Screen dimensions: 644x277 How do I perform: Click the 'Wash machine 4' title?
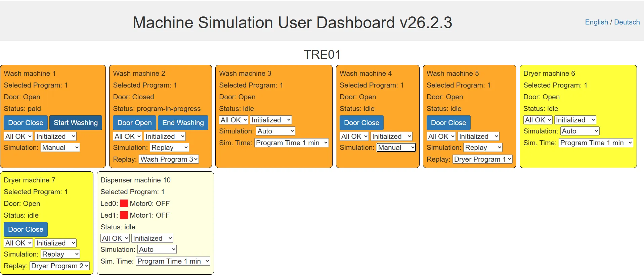click(x=366, y=73)
